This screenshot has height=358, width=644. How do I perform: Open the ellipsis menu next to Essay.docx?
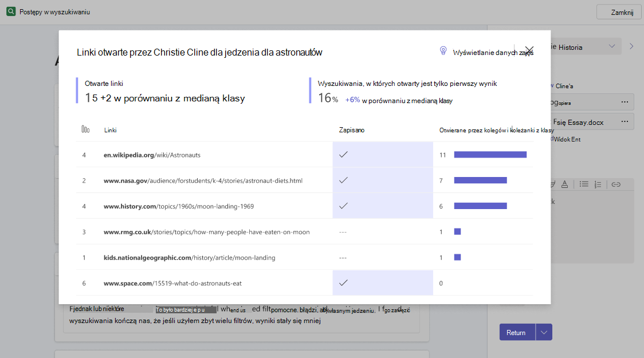tap(625, 121)
